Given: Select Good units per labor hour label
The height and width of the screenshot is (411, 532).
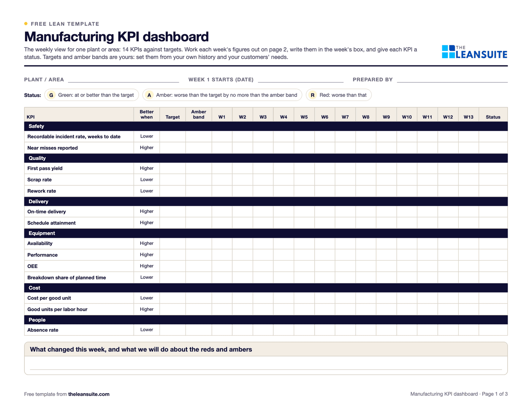Looking at the screenshot, I should click(57, 310).
